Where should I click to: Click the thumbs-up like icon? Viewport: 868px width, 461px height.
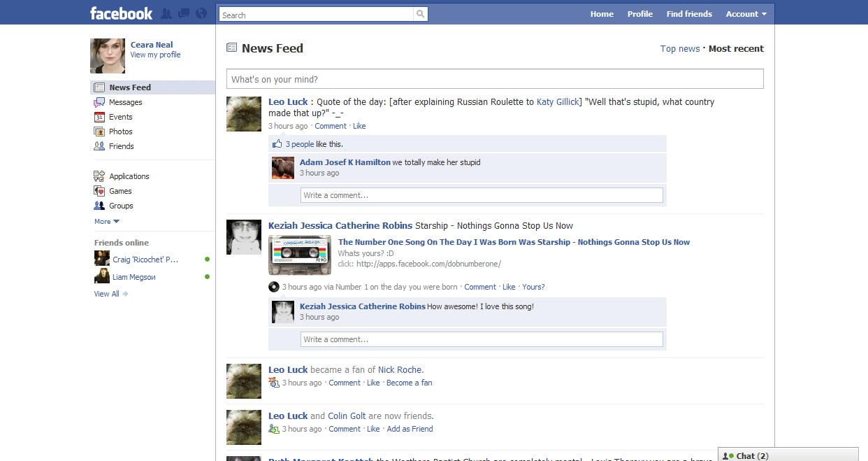277,143
